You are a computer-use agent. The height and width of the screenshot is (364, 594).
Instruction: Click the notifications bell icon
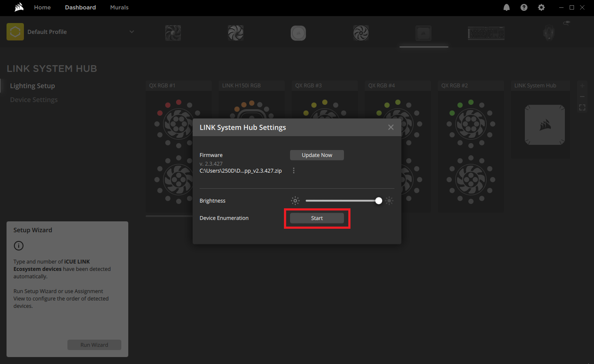(x=506, y=7)
